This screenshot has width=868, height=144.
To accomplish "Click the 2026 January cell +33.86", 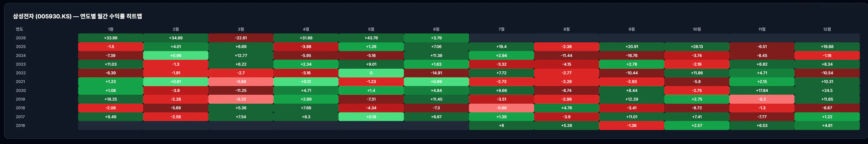I will point(111,38).
